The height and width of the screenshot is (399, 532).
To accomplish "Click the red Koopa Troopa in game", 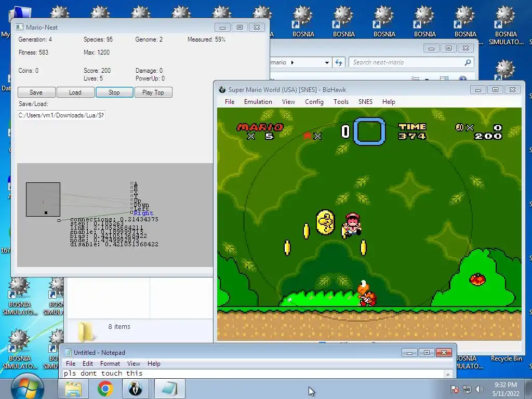I will click(x=366, y=294).
